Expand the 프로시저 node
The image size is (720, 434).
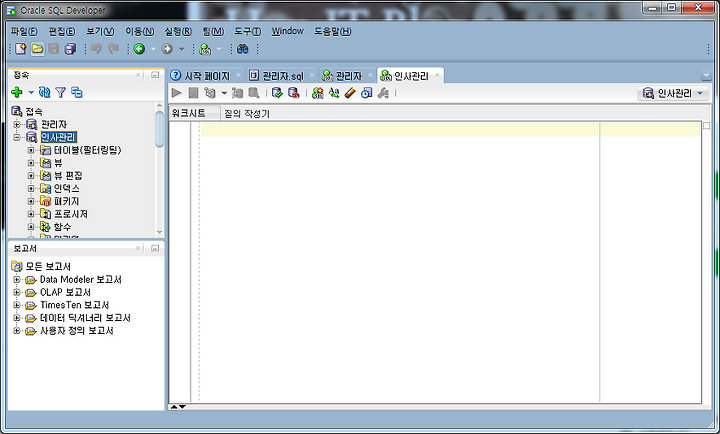pos(31,214)
